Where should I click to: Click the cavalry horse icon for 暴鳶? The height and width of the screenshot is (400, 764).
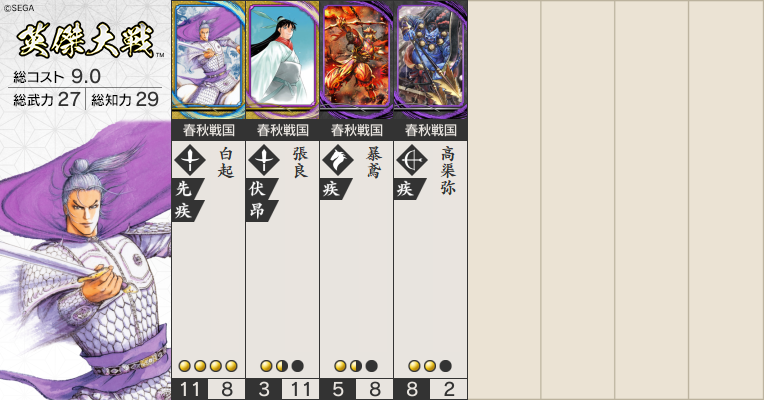338,160
